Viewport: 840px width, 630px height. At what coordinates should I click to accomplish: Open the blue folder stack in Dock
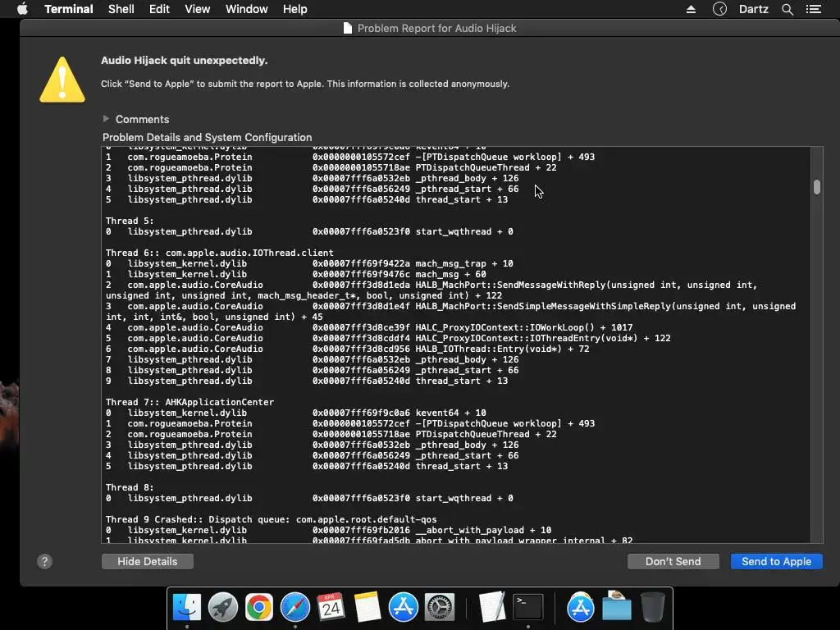tap(617, 608)
